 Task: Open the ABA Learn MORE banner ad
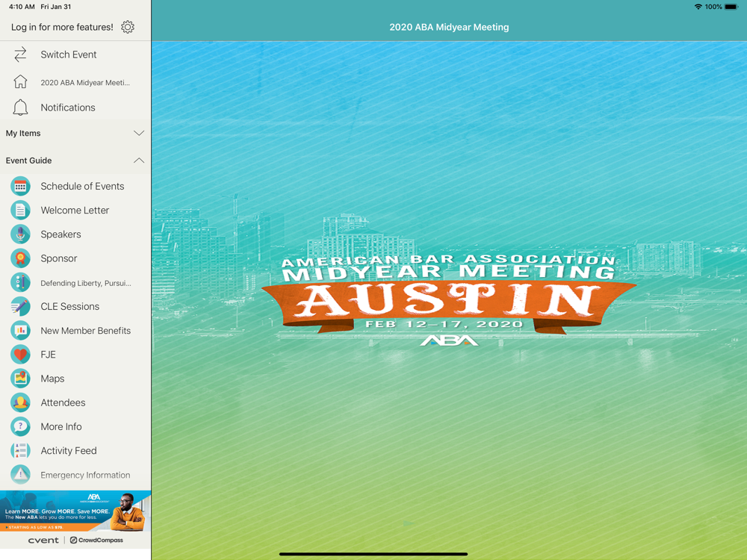pyautogui.click(x=75, y=511)
